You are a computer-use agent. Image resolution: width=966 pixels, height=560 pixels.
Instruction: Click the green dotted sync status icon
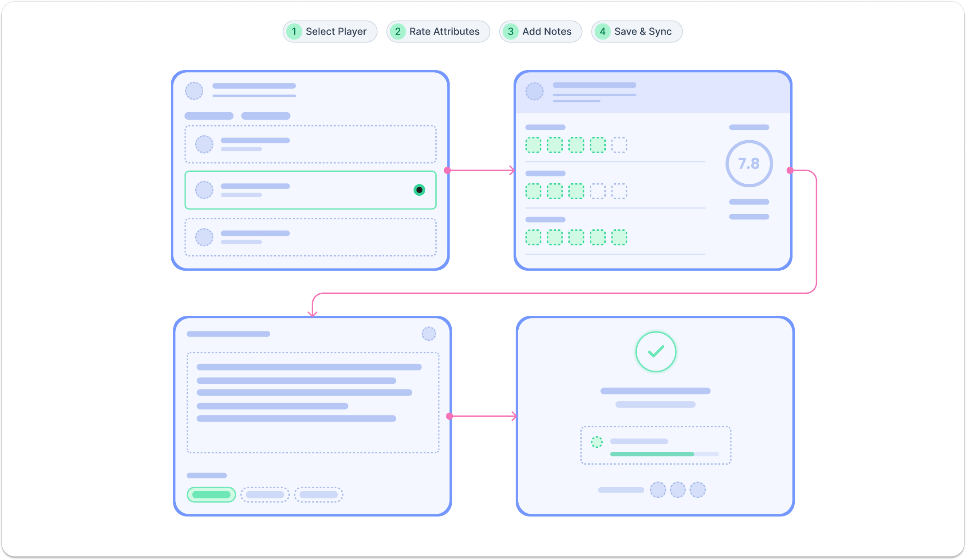pyautogui.click(x=597, y=442)
